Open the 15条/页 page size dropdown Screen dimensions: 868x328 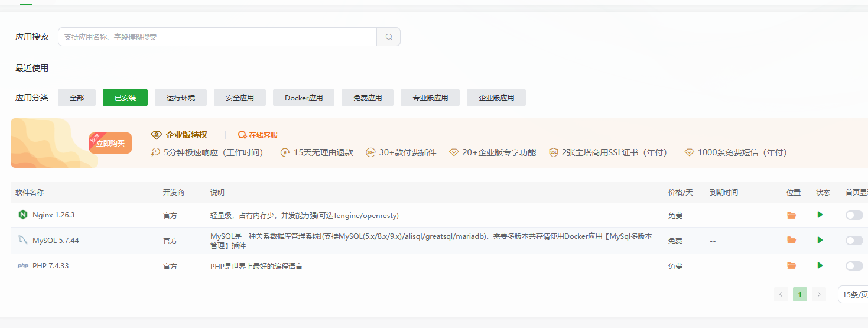point(853,294)
